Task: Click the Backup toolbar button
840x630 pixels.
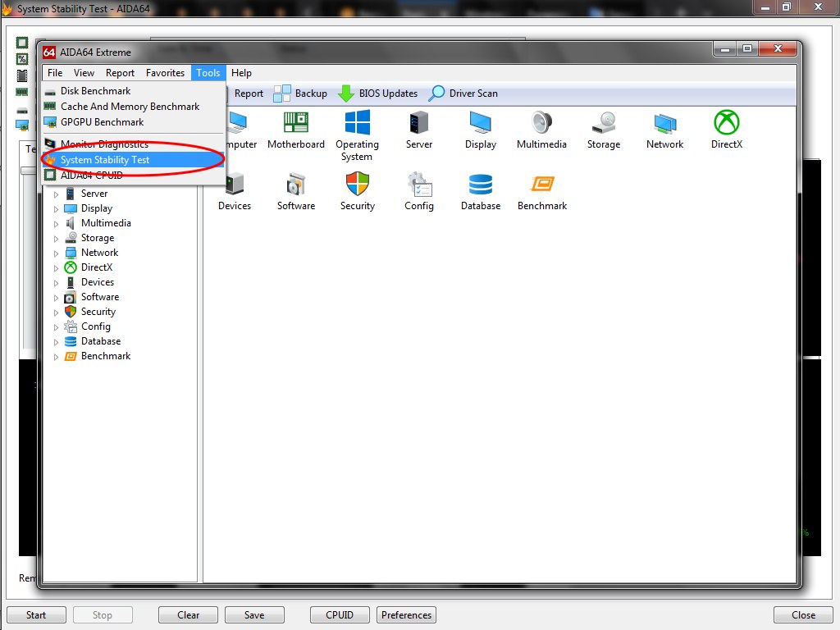Action: coord(300,94)
